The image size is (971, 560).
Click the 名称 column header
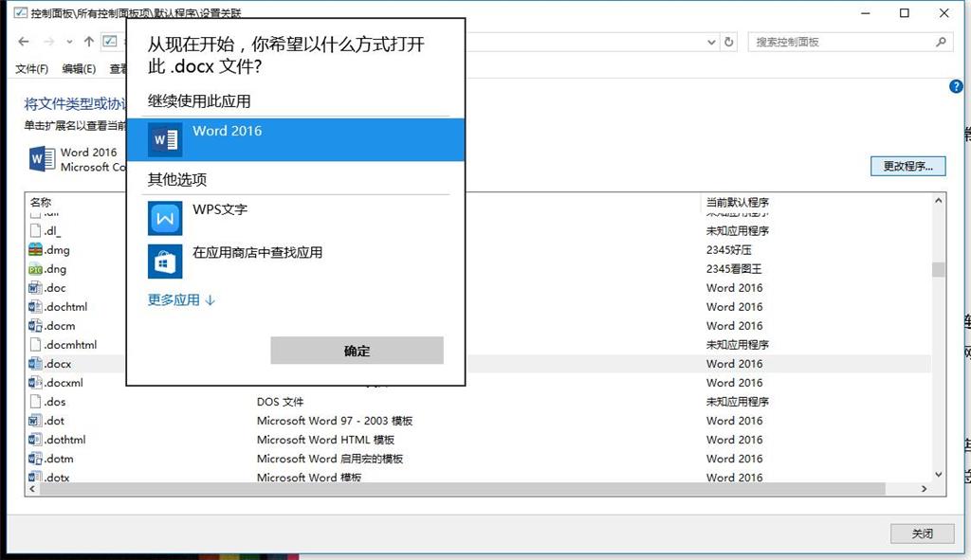pos(41,203)
